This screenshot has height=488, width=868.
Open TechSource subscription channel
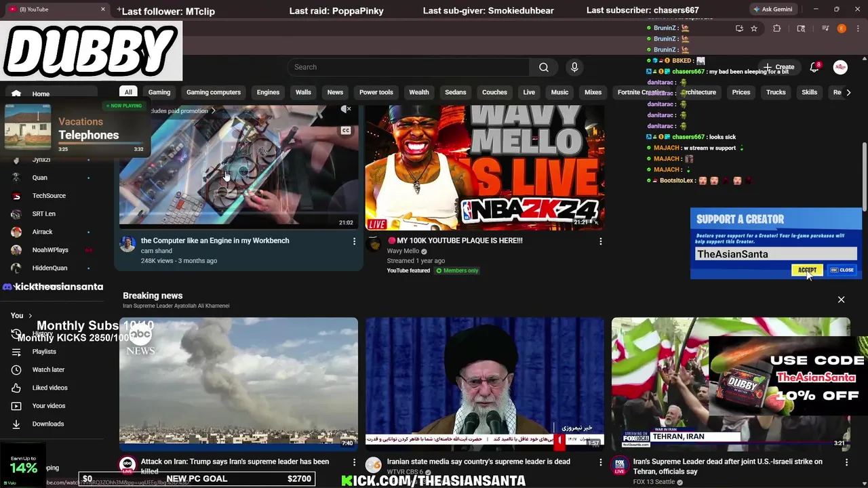(x=53, y=196)
